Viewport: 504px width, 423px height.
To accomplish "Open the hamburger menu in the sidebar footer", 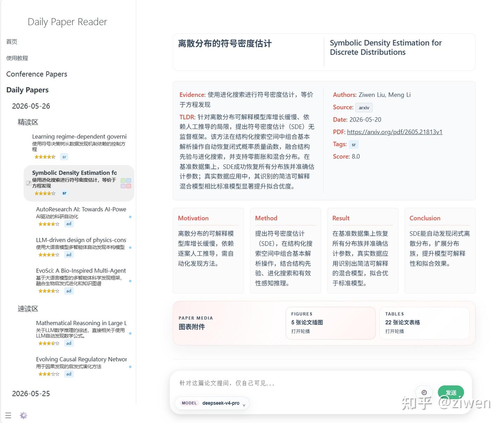I will click(8, 415).
